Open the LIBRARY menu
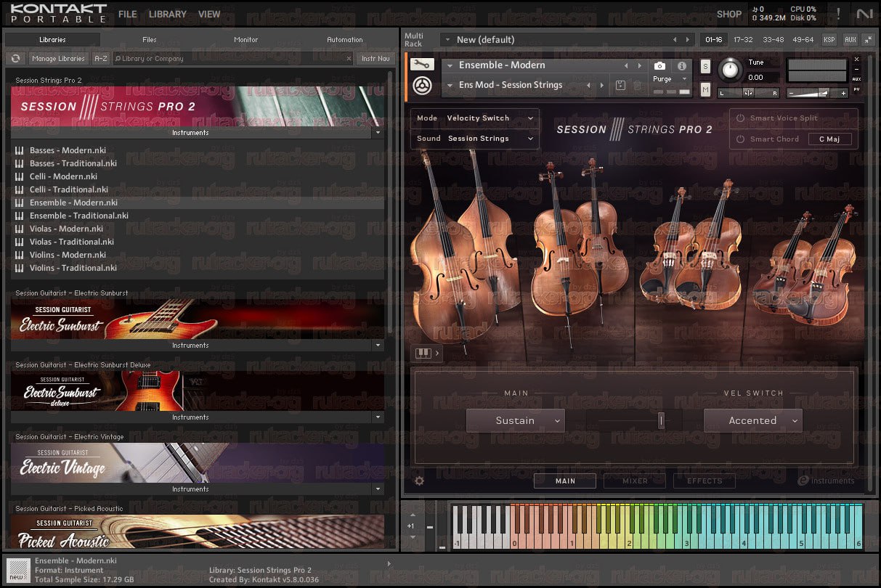The width and height of the screenshot is (881, 588). pyautogui.click(x=168, y=14)
